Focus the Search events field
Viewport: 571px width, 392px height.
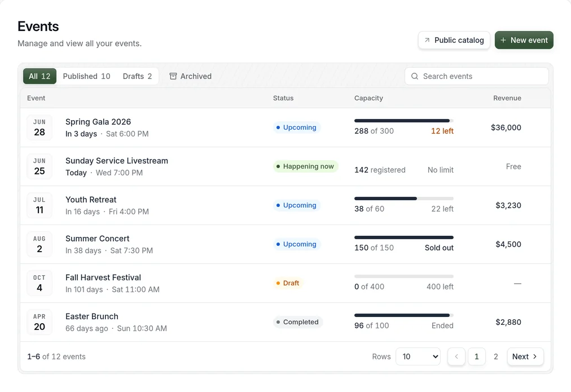coord(477,76)
